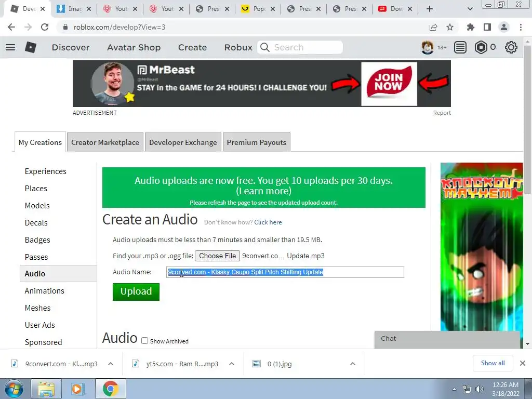This screenshot has height=399, width=532.
Task: Open the Roblox hamburger navigation menu
Action: click(x=10, y=47)
